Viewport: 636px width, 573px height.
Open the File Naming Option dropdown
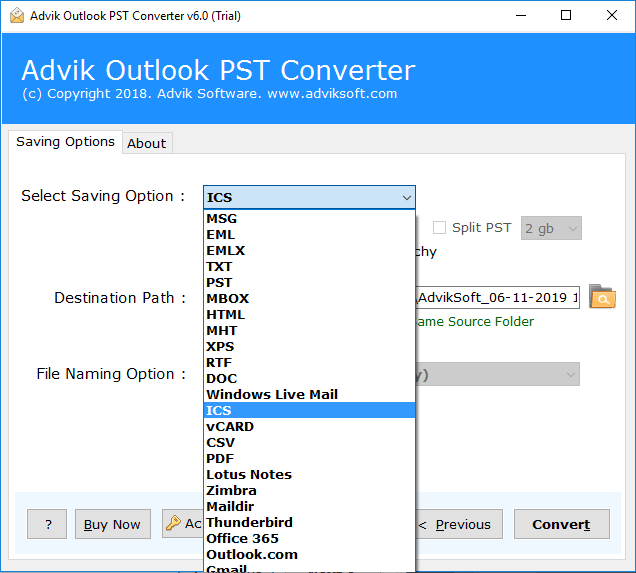(498, 374)
